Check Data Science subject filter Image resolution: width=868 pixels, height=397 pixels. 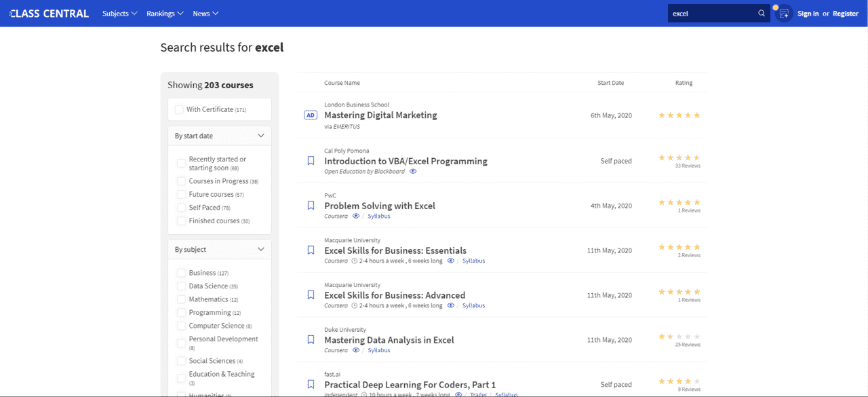(x=181, y=286)
